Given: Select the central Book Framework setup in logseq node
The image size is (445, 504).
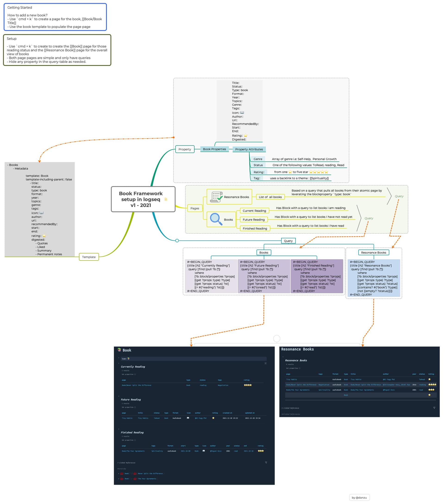Looking at the screenshot, I should click(x=143, y=199).
